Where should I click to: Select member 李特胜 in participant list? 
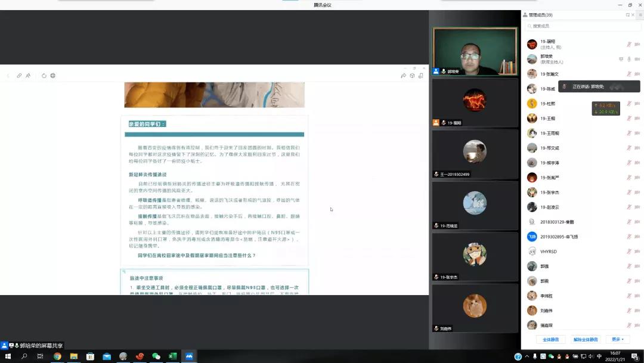click(547, 296)
